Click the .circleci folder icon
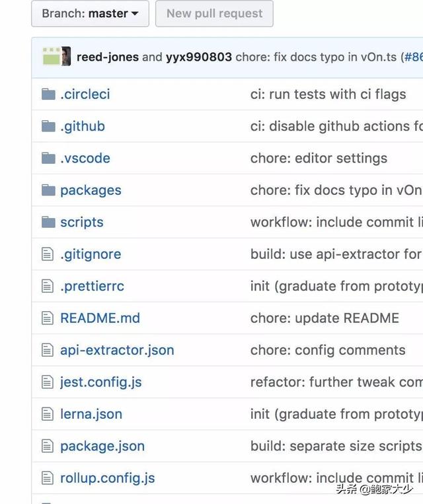Screen dimensions: 423x504 click(48, 94)
